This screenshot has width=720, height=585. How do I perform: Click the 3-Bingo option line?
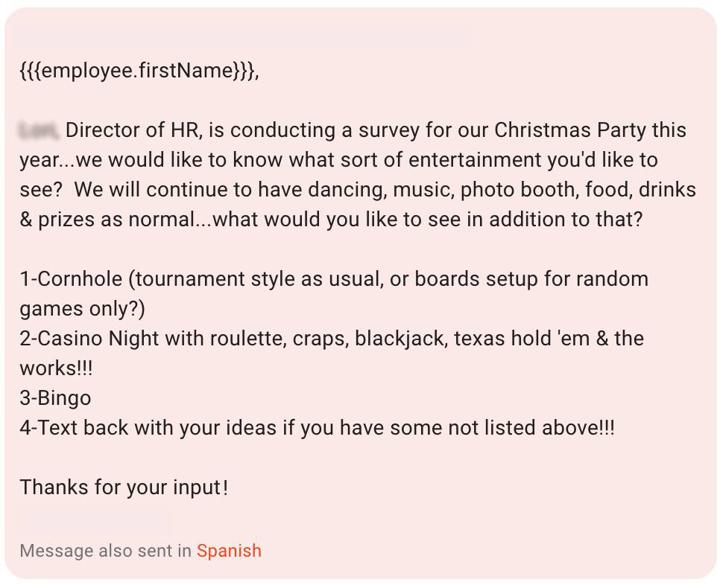pyautogui.click(x=55, y=398)
